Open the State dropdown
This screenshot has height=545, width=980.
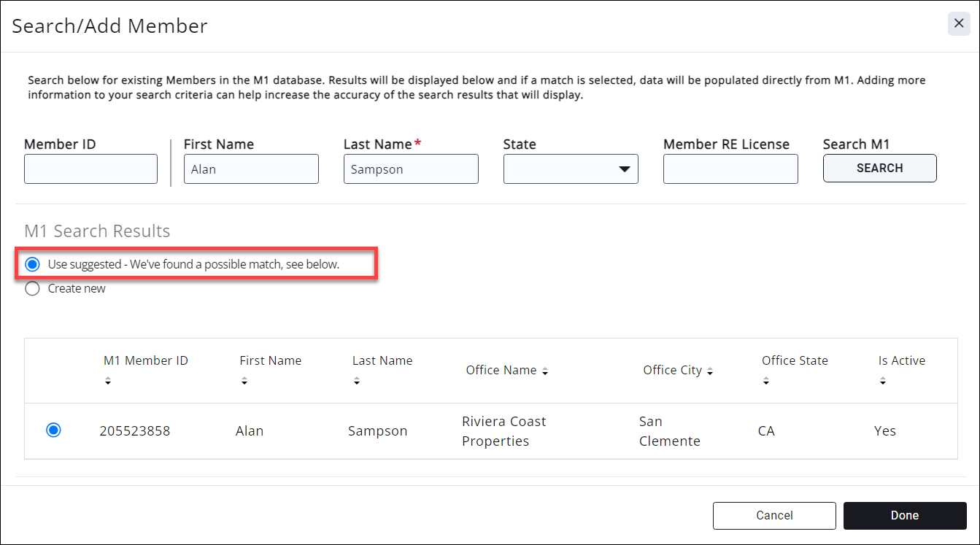(x=571, y=169)
